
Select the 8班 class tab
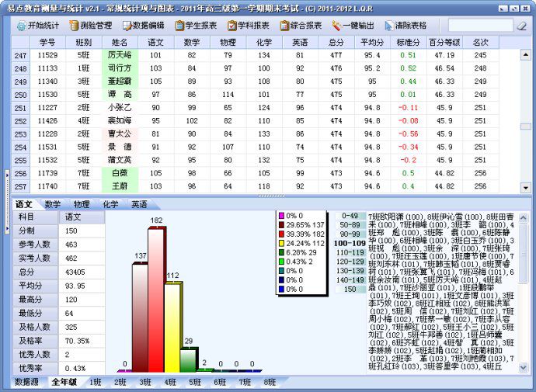click(x=270, y=382)
